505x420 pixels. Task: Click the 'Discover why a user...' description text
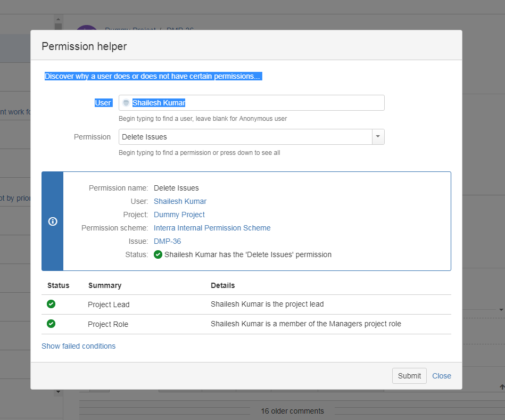click(153, 76)
